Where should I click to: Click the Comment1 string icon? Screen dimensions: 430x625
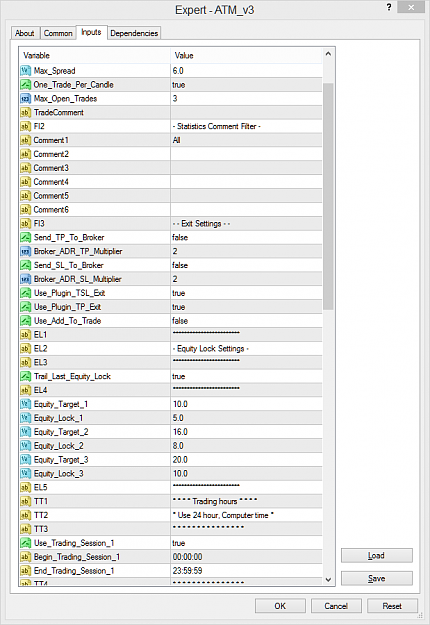click(x=26, y=140)
